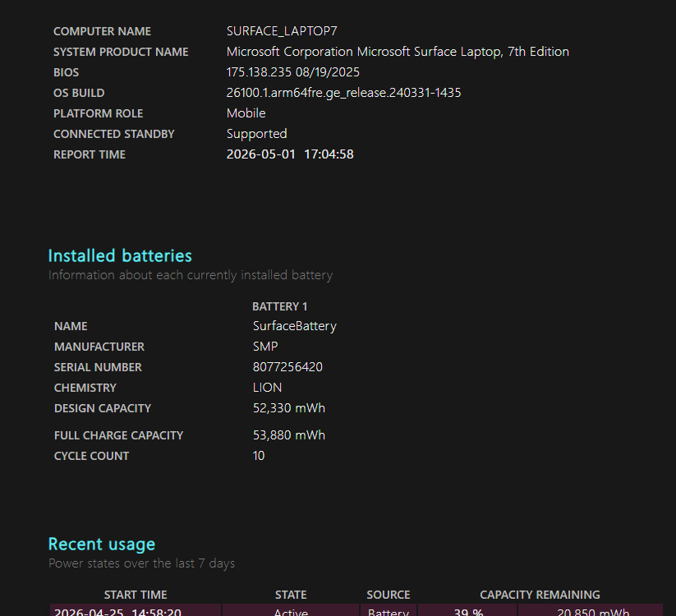
Task: Click the REPORT TIME label
Action: point(90,154)
